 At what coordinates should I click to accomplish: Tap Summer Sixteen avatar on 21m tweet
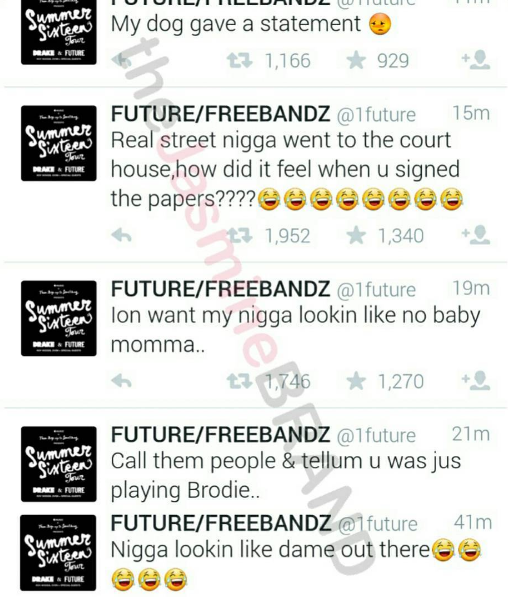click(59, 464)
